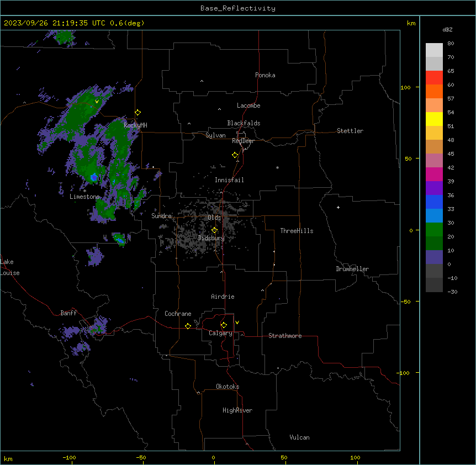Click the white plus marker north of Drumheller
This screenshot has height=465, width=476.
pyautogui.click(x=338, y=207)
